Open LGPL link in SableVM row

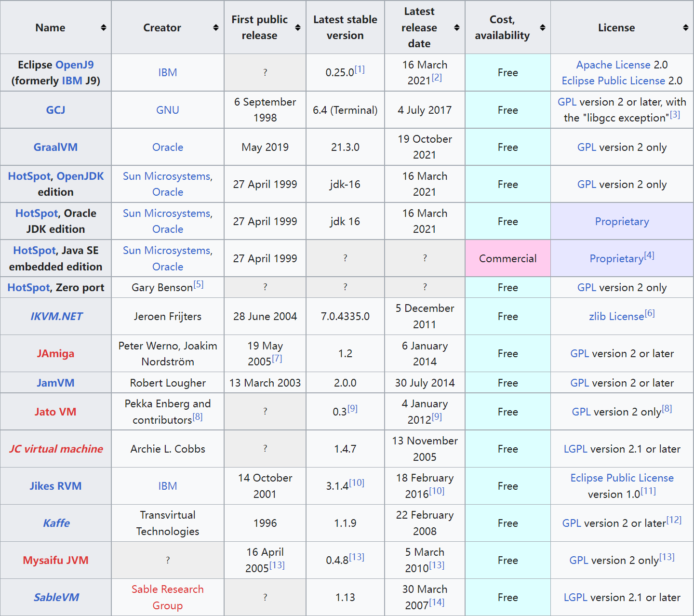click(575, 597)
